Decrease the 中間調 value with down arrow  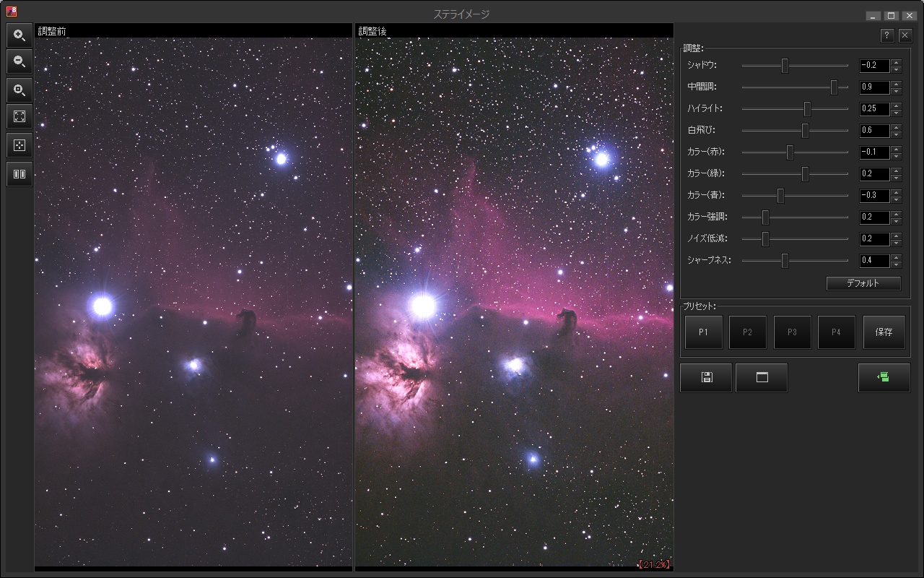tap(896, 91)
